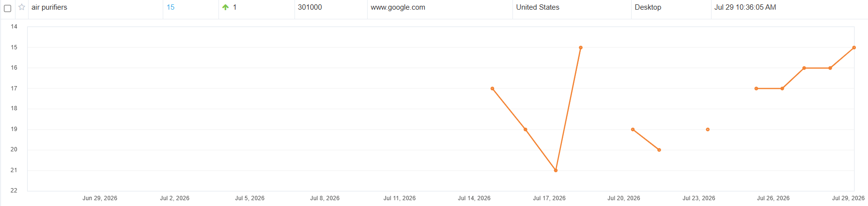The width and height of the screenshot is (868, 206).
Task: Select the chart peak point at rank 15 near Jul 18
Action: 580,47
